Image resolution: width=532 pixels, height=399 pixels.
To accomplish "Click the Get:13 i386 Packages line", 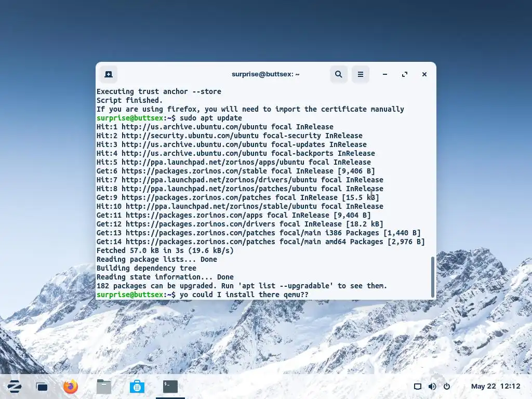I will click(259, 233).
